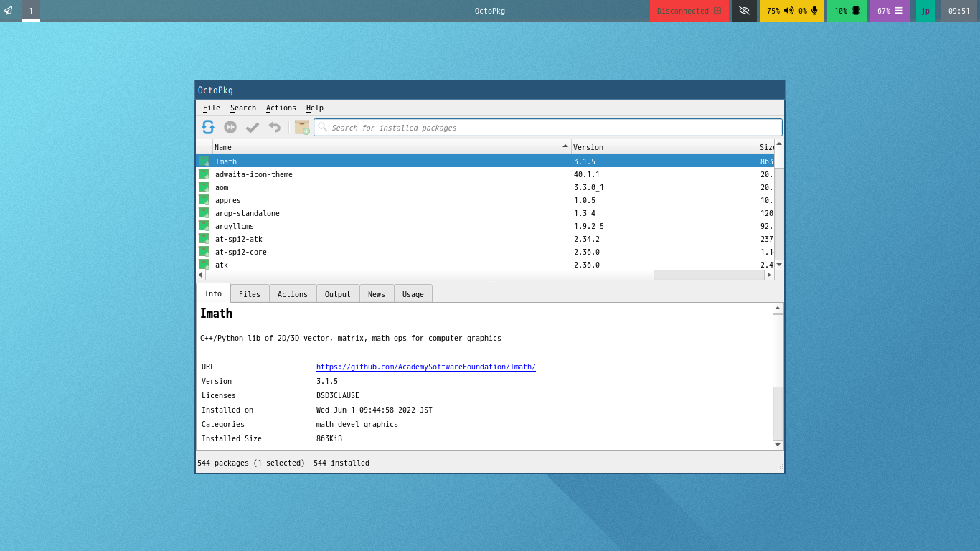Click the crossed-eye icon in top panel

click(x=744, y=11)
